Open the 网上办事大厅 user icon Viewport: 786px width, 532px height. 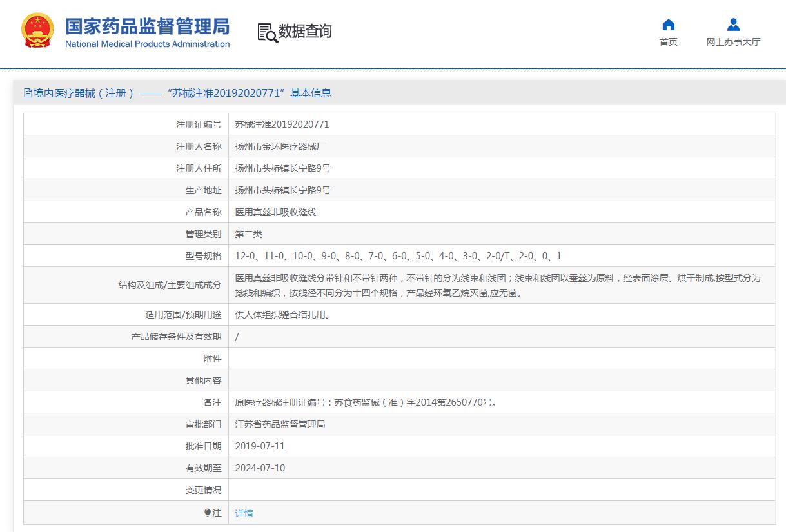coord(733,25)
